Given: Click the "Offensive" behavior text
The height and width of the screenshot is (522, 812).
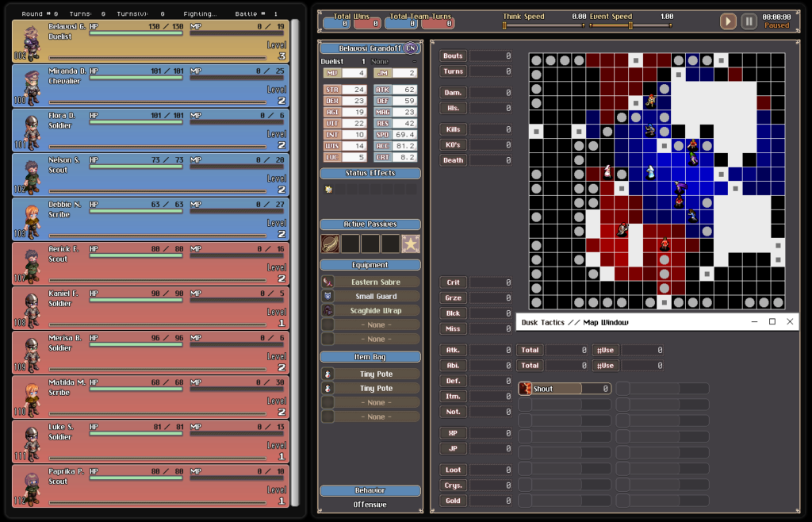Looking at the screenshot, I should point(370,505).
